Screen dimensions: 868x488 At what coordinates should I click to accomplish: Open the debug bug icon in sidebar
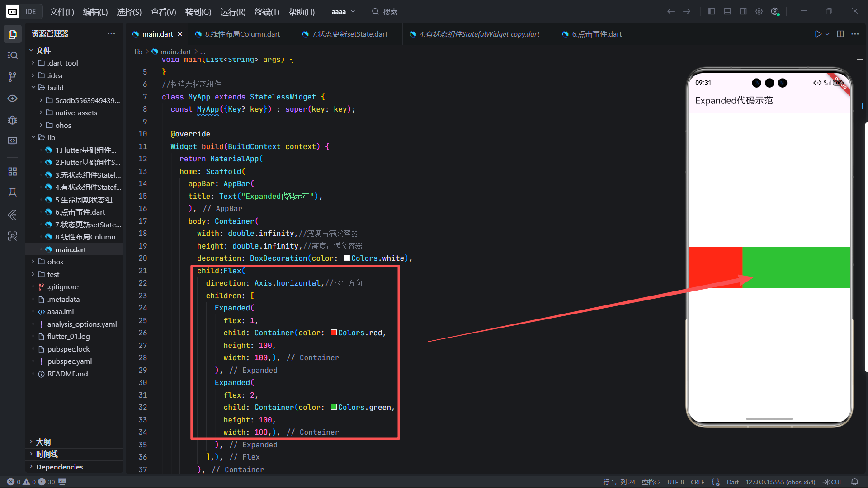pyautogui.click(x=13, y=120)
